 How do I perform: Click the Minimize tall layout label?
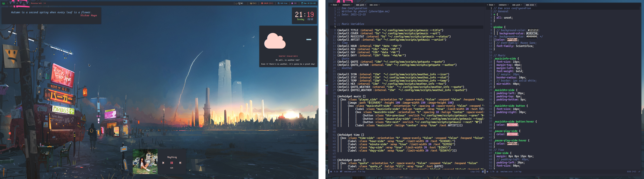[x=36, y=3]
